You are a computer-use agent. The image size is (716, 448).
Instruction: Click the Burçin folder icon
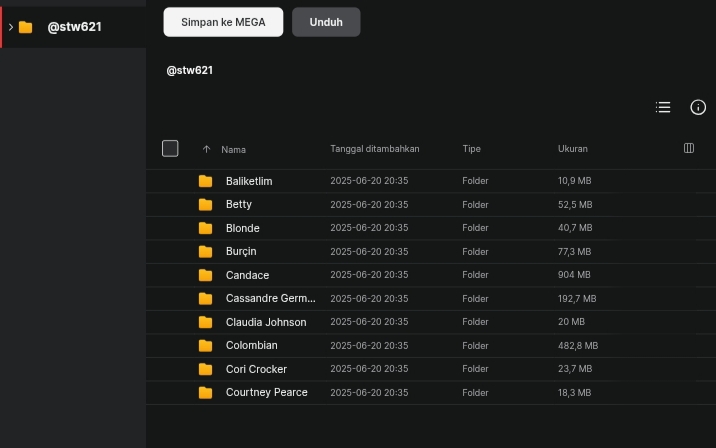click(x=205, y=252)
